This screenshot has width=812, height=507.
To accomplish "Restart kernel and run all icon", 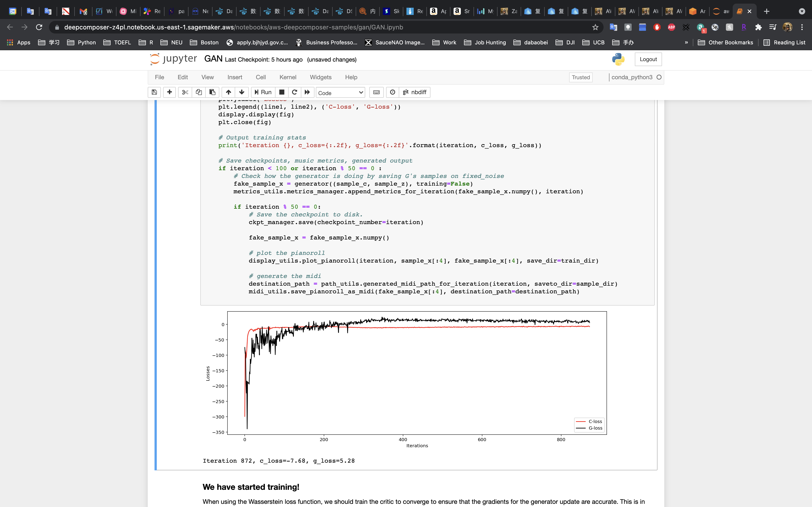I will [x=307, y=92].
